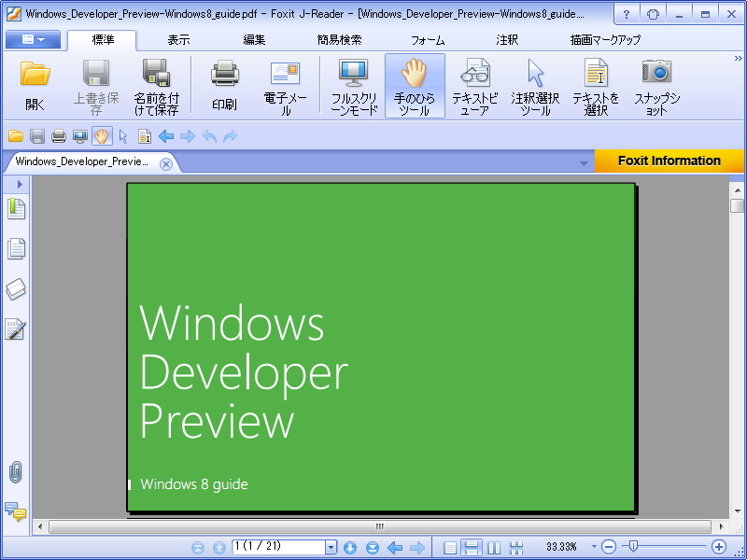This screenshot has height=560, width=747.
Task: Toggle the small select-text icon in quick toolbar
Action: click(145, 136)
